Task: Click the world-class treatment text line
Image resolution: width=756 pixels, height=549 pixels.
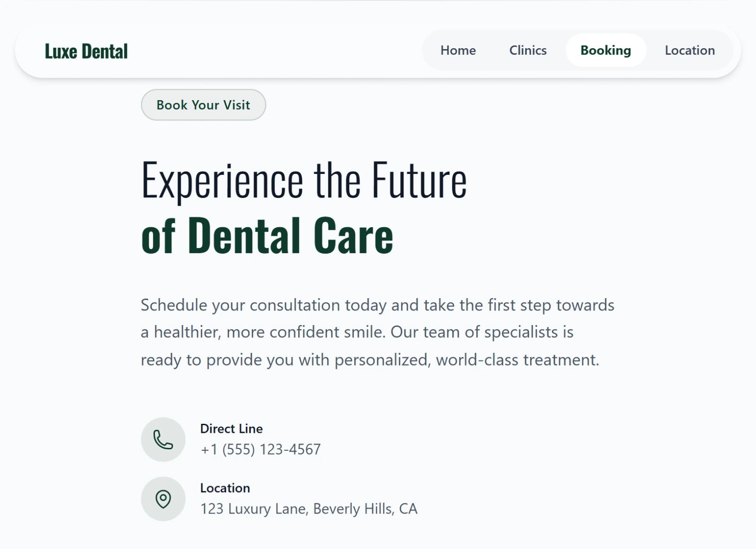Action: point(370,360)
